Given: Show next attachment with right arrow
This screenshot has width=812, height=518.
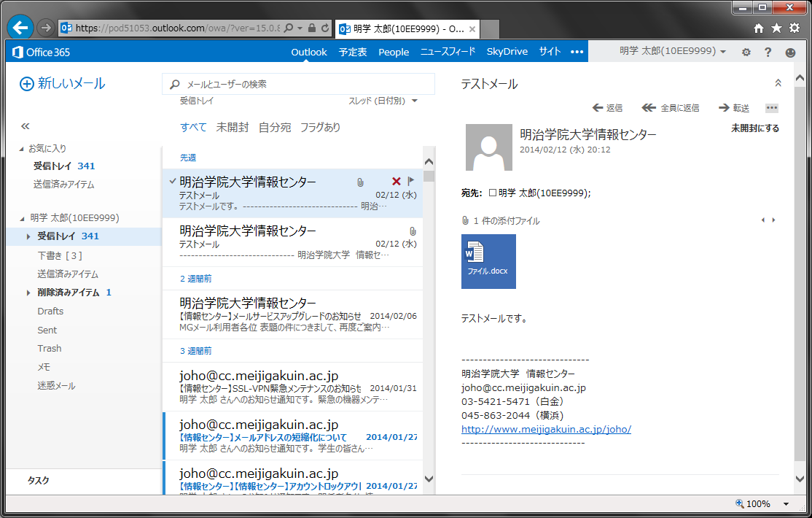Looking at the screenshot, I should coord(773,220).
